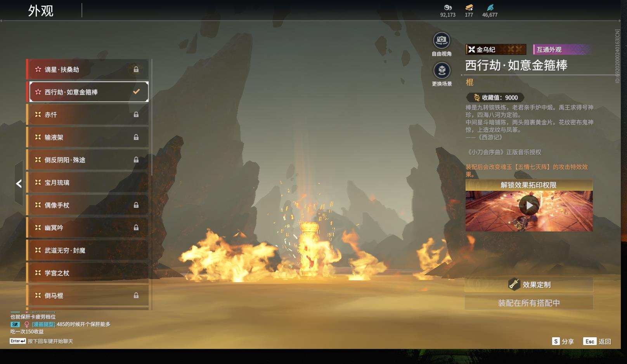Click player name 漫画腿型 in chat
This screenshot has height=364, width=627.
[x=43, y=324]
